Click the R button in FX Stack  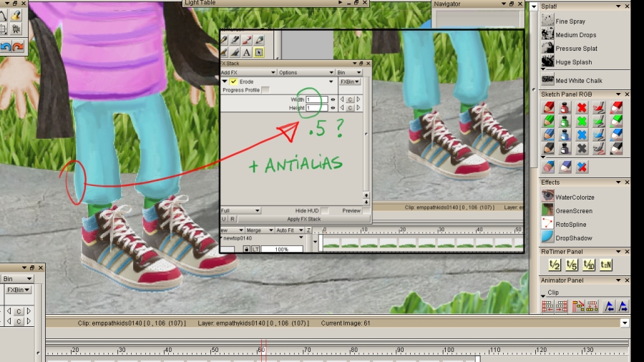point(233,219)
